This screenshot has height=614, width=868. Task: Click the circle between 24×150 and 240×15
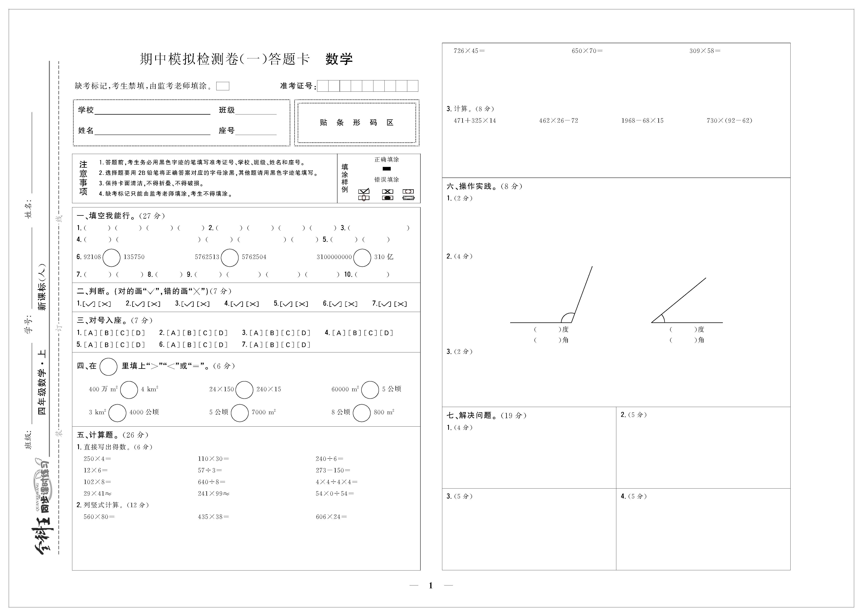[244, 390]
